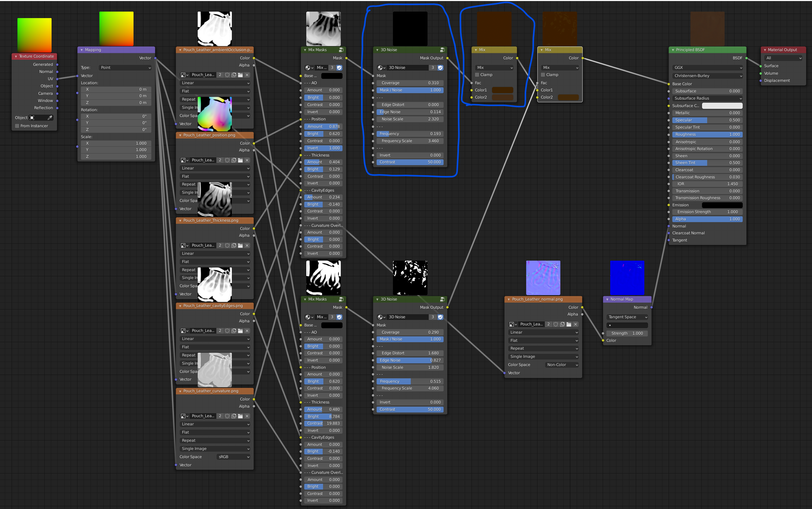
Task: Click the Roughness slider in Principled BSDF
Action: pyautogui.click(x=707, y=134)
